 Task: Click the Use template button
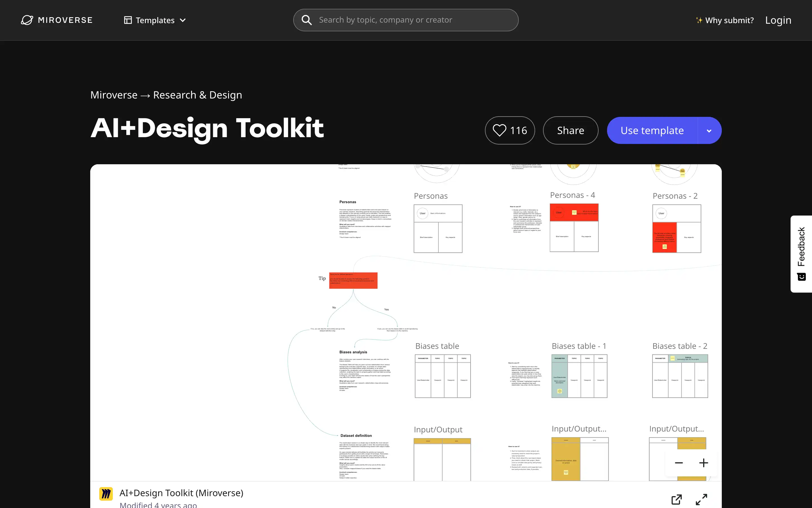tap(652, 130)
